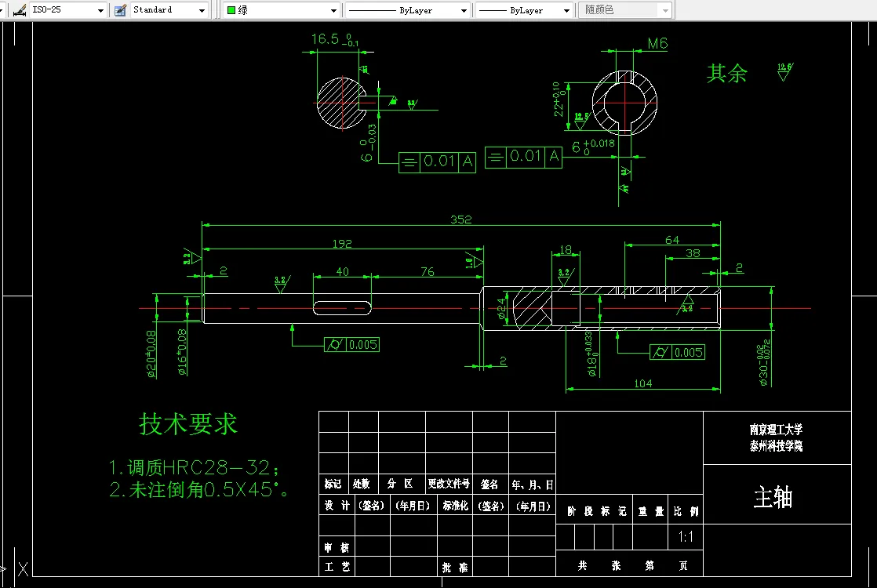Image resolution: width=877 pixels, height=588 pixels.
Task: Click the 1:1 scale value
Action: click(686, 537)
